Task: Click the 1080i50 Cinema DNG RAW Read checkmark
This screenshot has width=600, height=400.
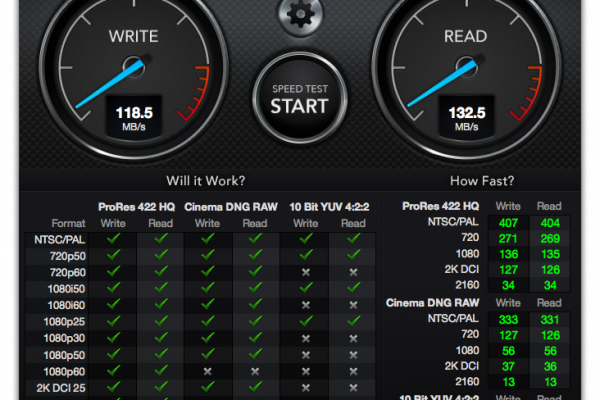Action: (x=255, y=288)
